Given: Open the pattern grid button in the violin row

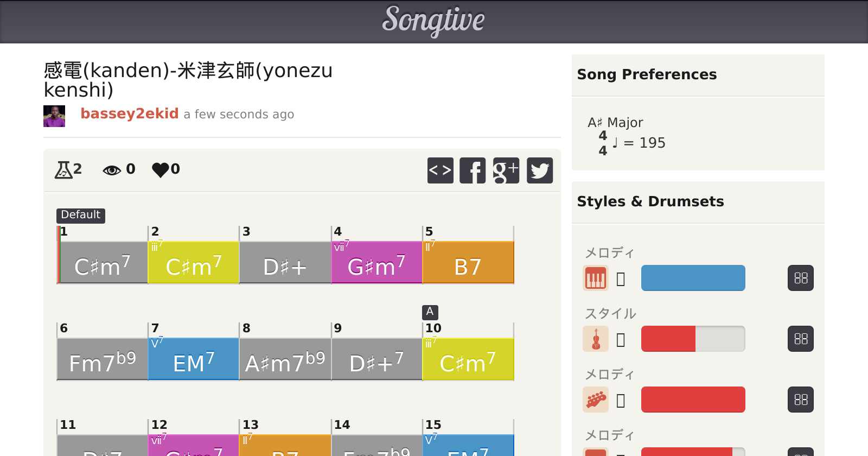Looking at the screenshot, I should point(800,339).
